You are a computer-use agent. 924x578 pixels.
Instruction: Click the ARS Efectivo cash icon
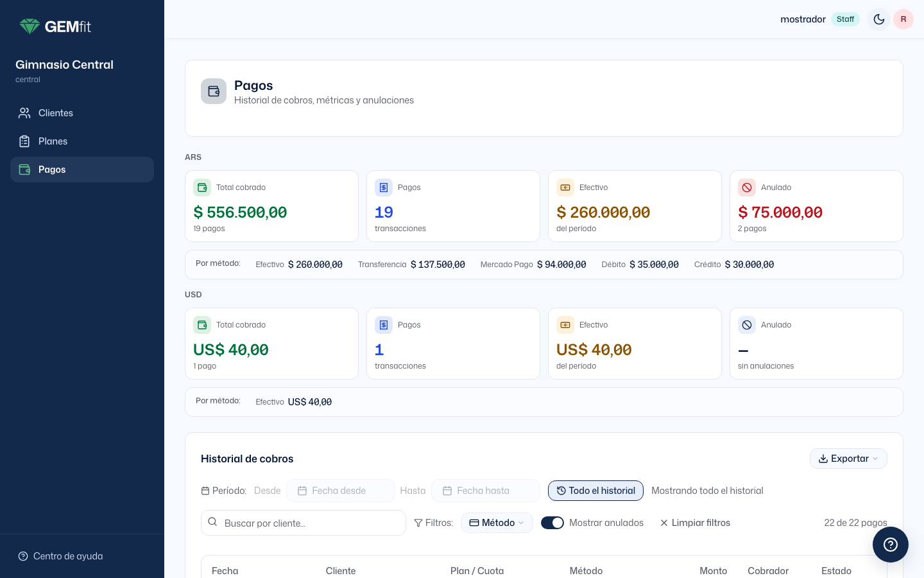565,188
